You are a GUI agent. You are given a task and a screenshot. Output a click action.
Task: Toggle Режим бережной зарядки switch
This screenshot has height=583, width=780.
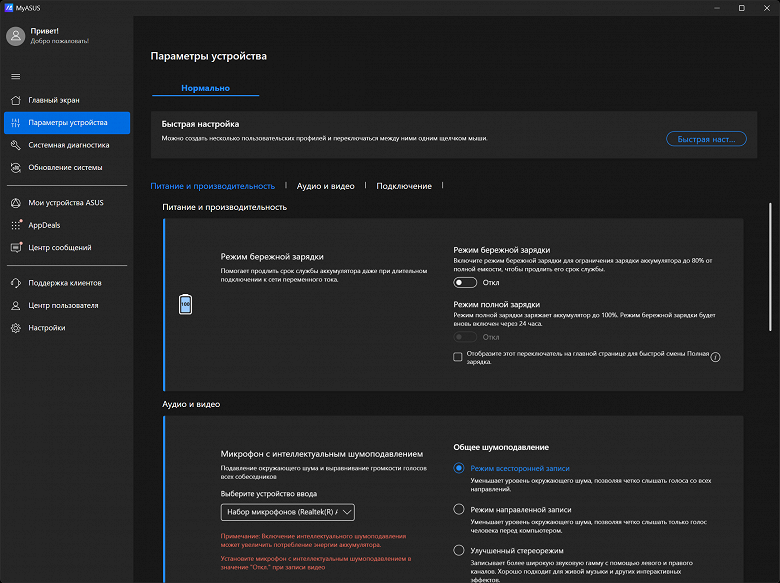[465, 283]
